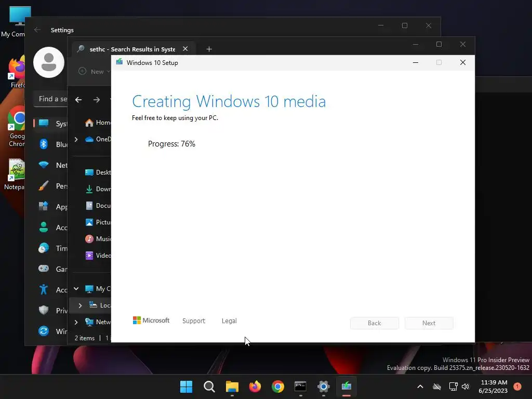Image resolution: width=532 pixels, height=399 pixels.
Task: Open Documents in Explorer navigation pane
Action: tap(97, 206)
